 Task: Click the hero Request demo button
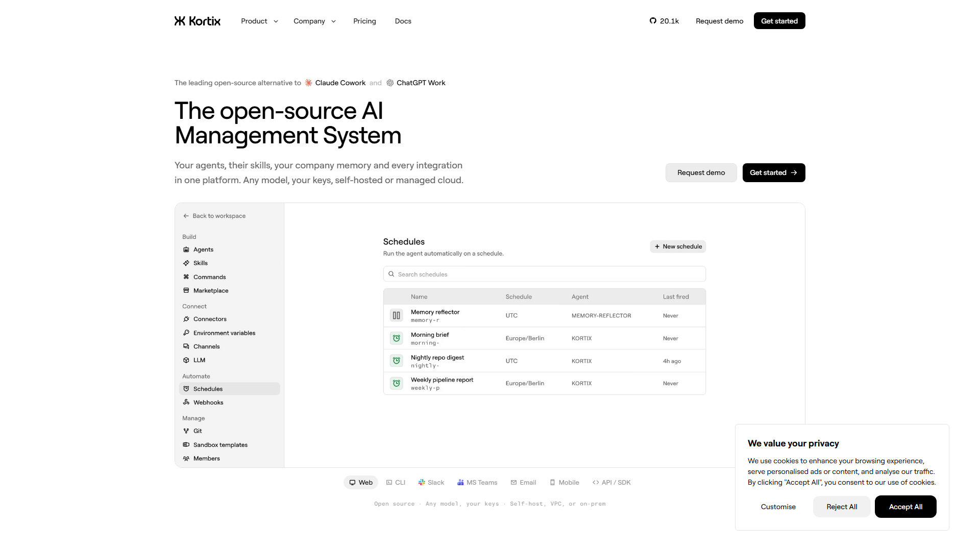pos(701,173)
